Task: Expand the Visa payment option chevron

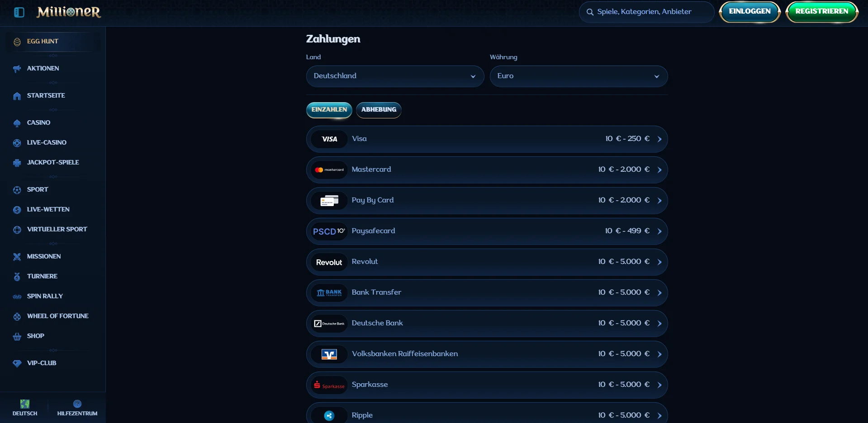Action: coord(659,139)
